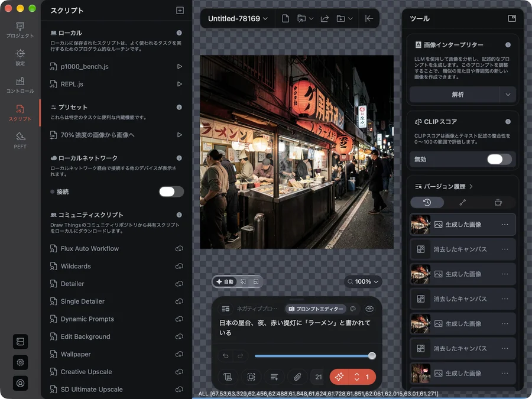
Task: Expand the Untitled-78169 project dropdown
Action: click(238, 19)
